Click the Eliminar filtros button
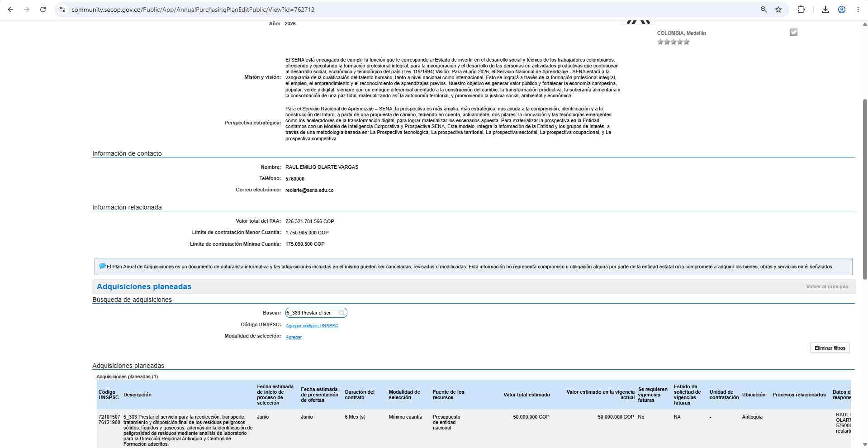The image size is (868, 448). coord(830,348)
